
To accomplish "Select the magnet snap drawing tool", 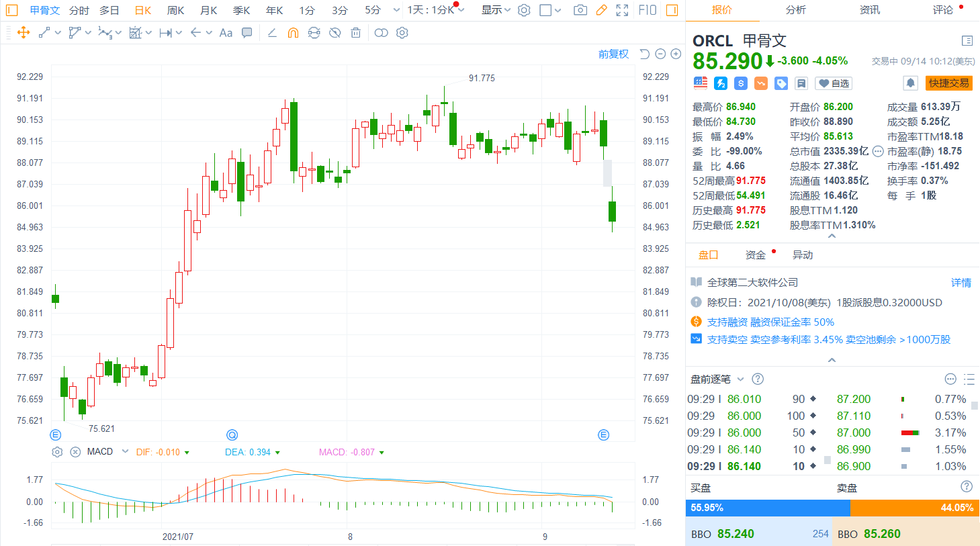I will pyautogui.click(x=293, y=33).
